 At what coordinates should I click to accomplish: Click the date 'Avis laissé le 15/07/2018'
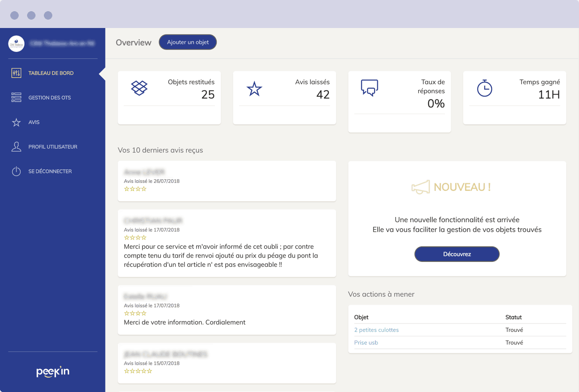(152, 363)
